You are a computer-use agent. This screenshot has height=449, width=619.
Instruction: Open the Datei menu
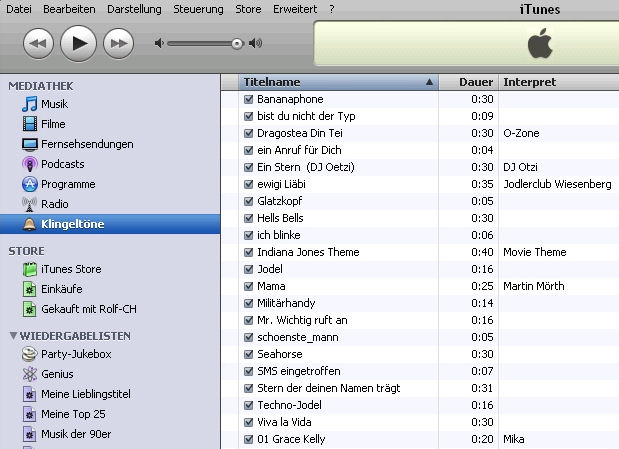pos(19,9)
